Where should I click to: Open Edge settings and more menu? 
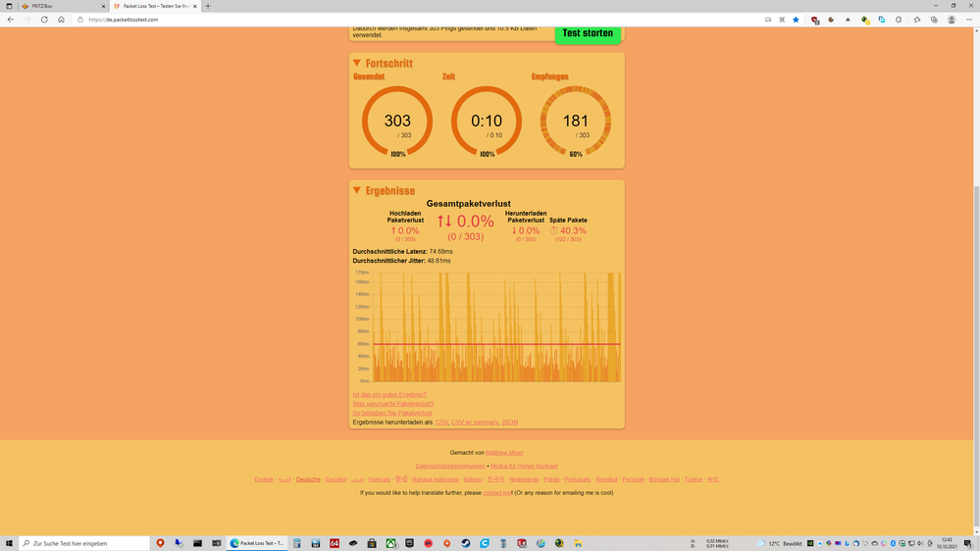[969, 20]
